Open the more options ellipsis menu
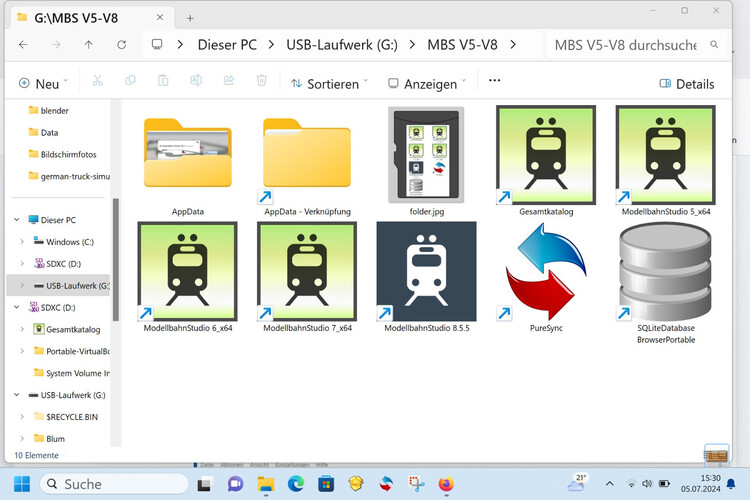Screen dimensions: 750x500 pyautogui.click(x=495, y=80)
